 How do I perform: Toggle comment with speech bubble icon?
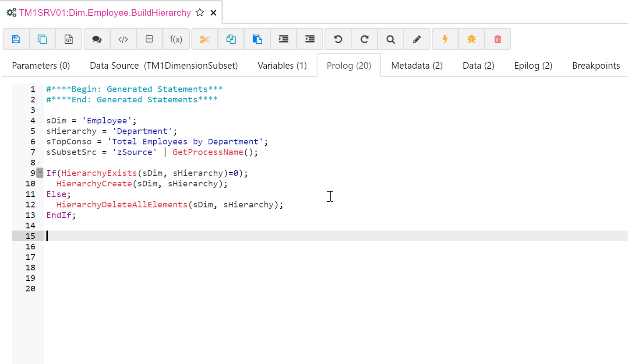click(97, 39)
